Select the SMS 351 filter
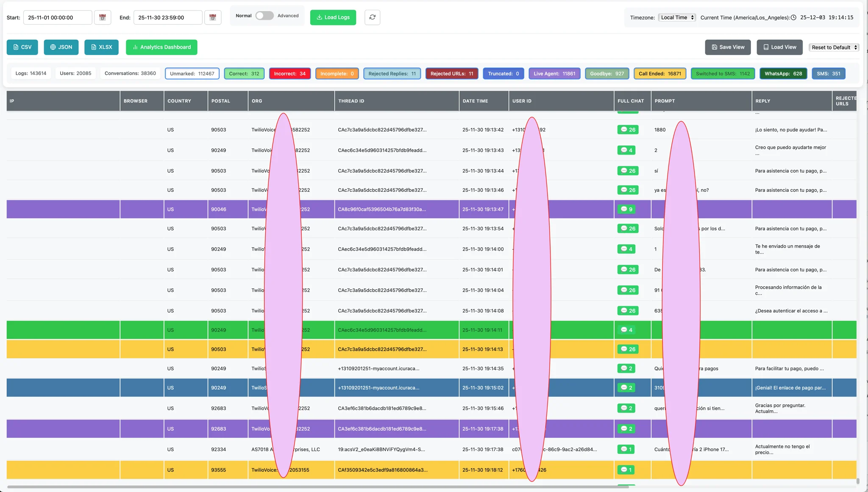This screenshot has height=492, width=868. pos(829,74)
